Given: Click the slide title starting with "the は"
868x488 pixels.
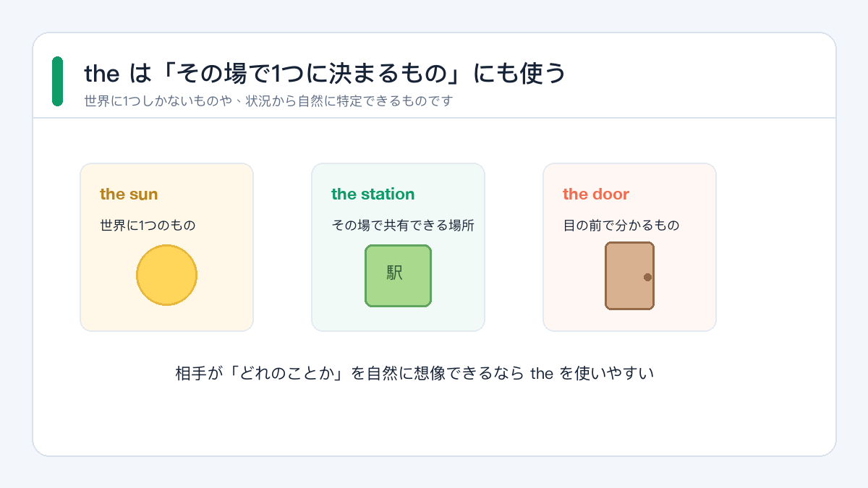Looking at the screenshot, I should coord(325,74).
